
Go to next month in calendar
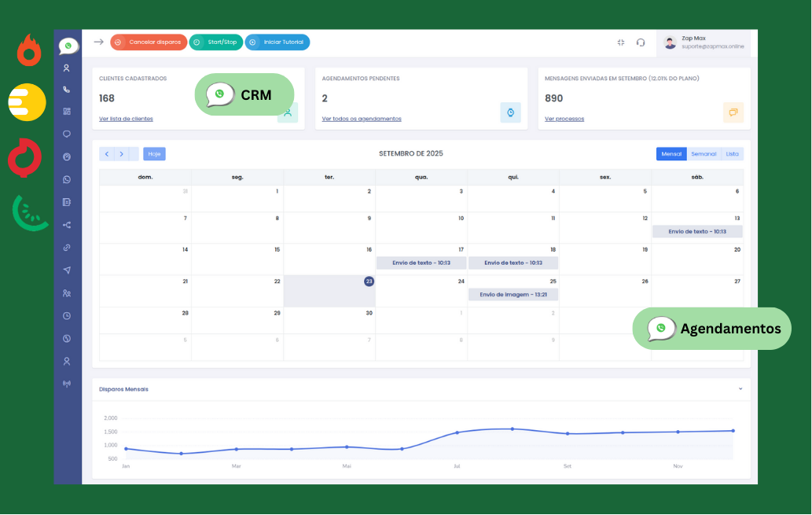pos(121,154)
